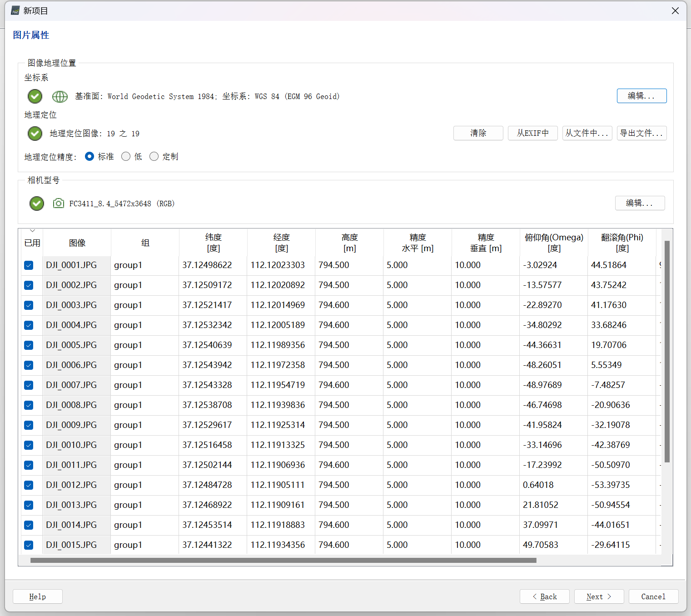The height and width of the screenshot is (616, 691).
Task: Uncheck the DJI_0005.JPG enabled checkbox
Action: pos(29,345)
